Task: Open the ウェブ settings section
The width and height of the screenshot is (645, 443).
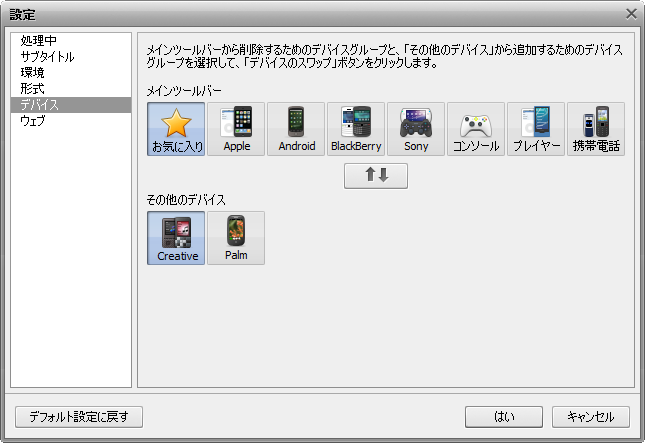Action: (71, 121)
